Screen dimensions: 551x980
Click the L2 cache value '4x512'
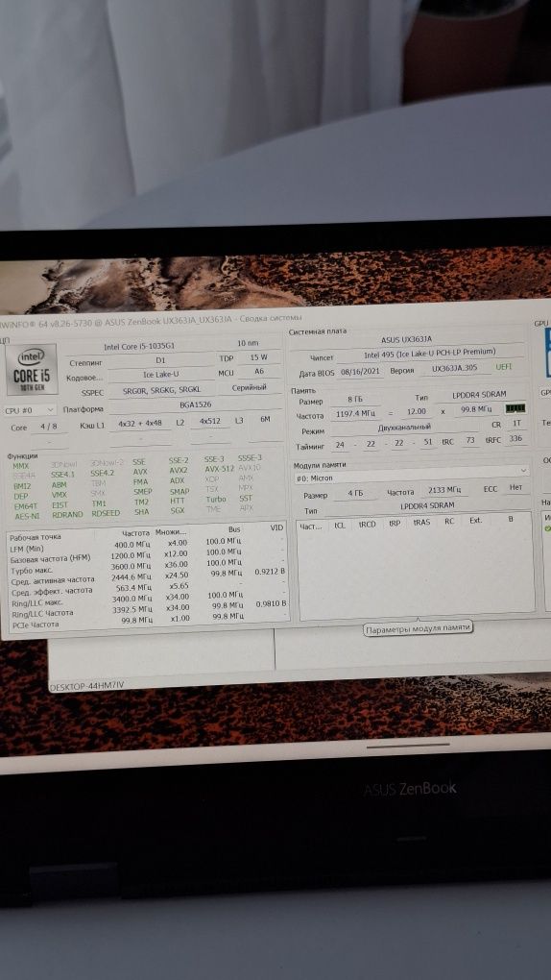(210, 421)
